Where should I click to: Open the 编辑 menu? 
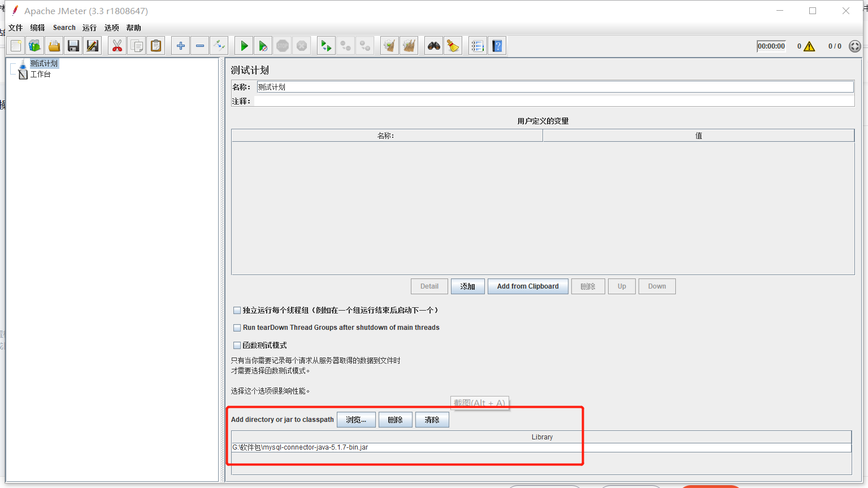pyautogui.click(x=38, y=28)
